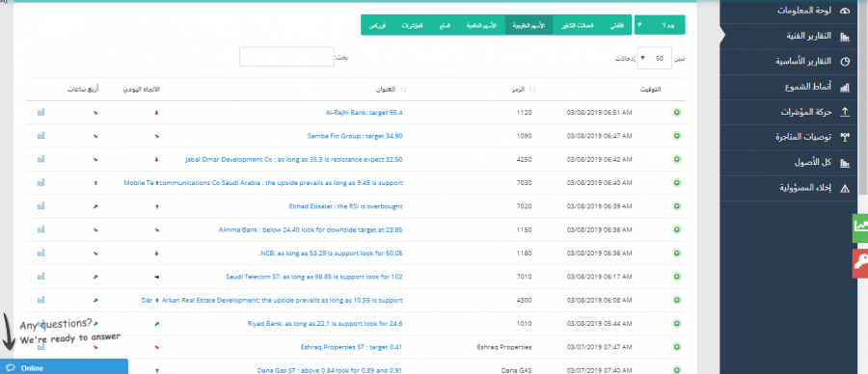Open chart icon for Jabal Omar Development row
The width and height of the screenshot is (868, 374).
(x=41, y=159)
